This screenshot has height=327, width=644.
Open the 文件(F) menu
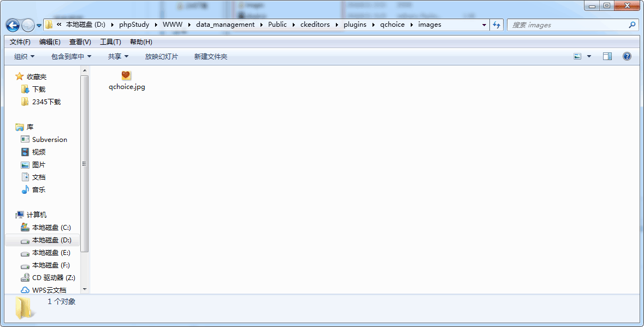[20, 42]
